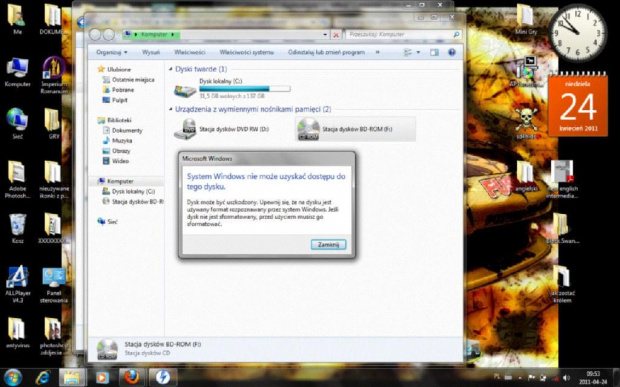Image resolution: width=620 pixels, height=387 pixels.
Task: Collapse the Dyski twarde group
Action: tap(171, 69)
